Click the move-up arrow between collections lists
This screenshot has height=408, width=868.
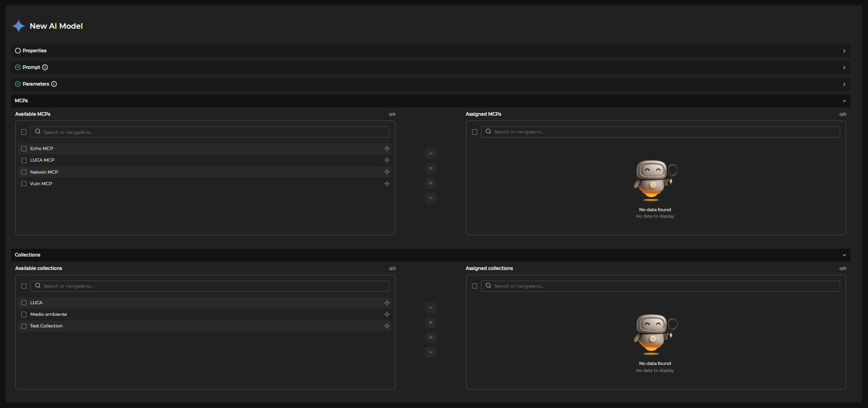[x=431, y=308]
